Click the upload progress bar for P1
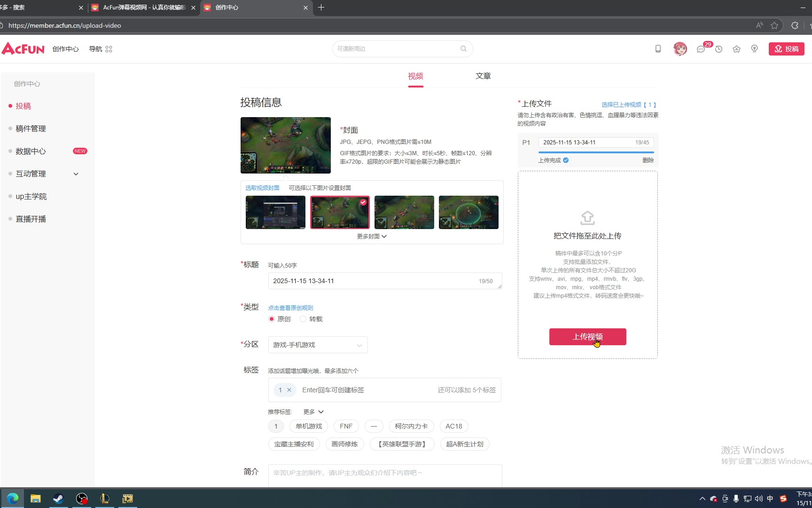 tap(596, 152)
